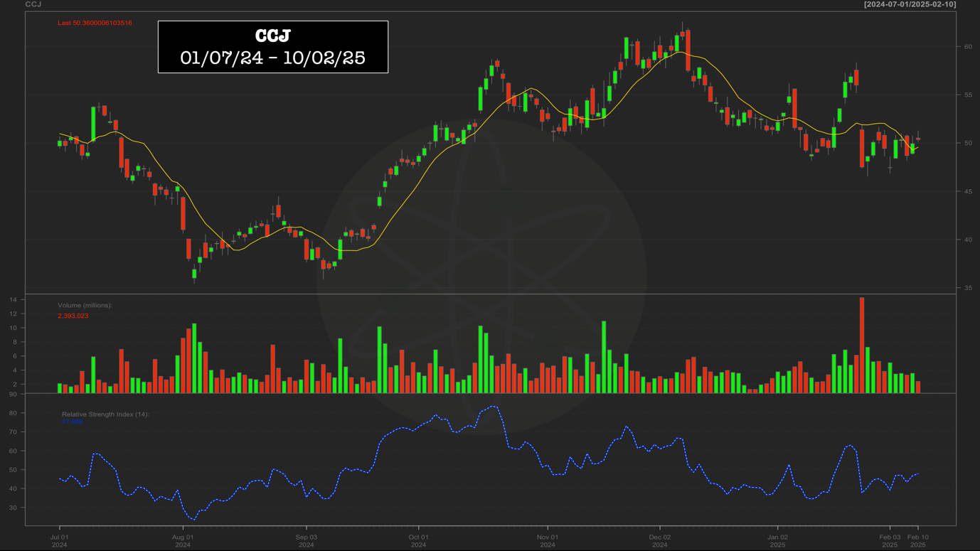Screen dimensions: 980x551
Task: Click the 'Jan 02 2025' date axis label
Action: [x=777, y=541]
